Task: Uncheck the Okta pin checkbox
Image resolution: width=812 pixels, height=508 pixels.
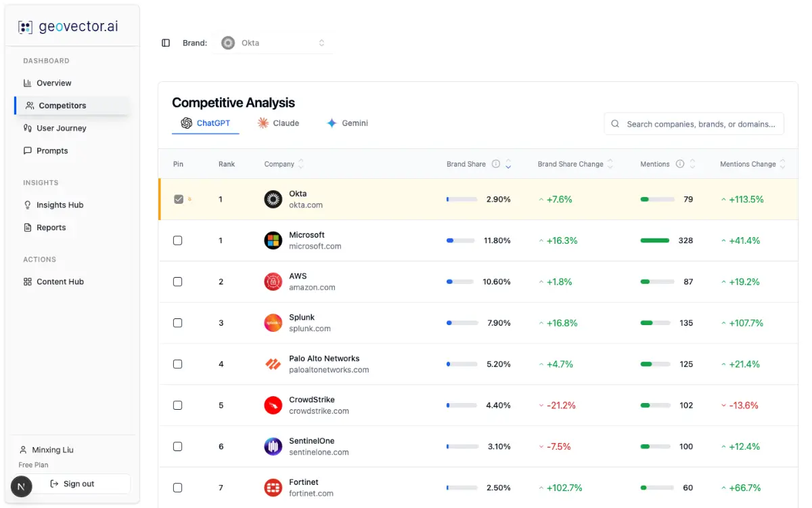Action: 179,199
